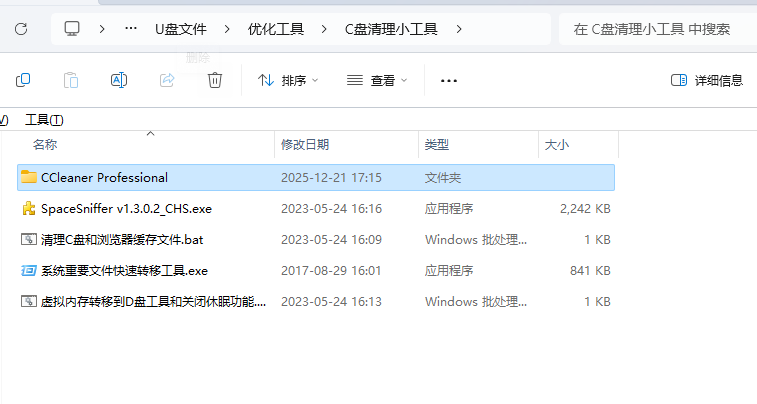Open the 排序 sort dropdown
This screenshot has height=404, width=757.
(x=288, y=81)
